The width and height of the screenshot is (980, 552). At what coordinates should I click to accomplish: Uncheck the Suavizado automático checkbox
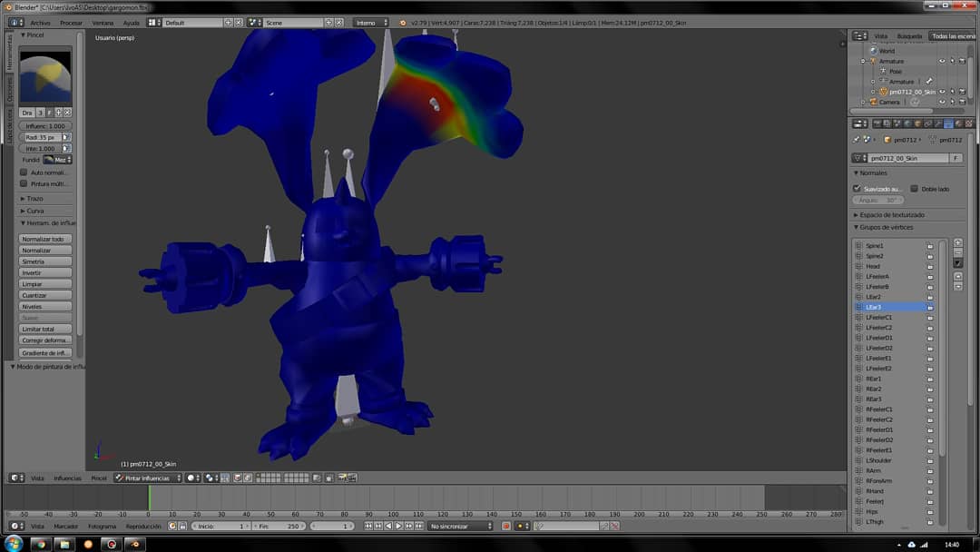point(857,189)
